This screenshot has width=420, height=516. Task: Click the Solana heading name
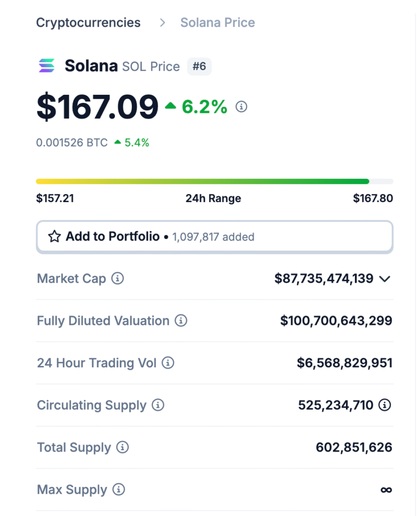[x=92, y=66]
